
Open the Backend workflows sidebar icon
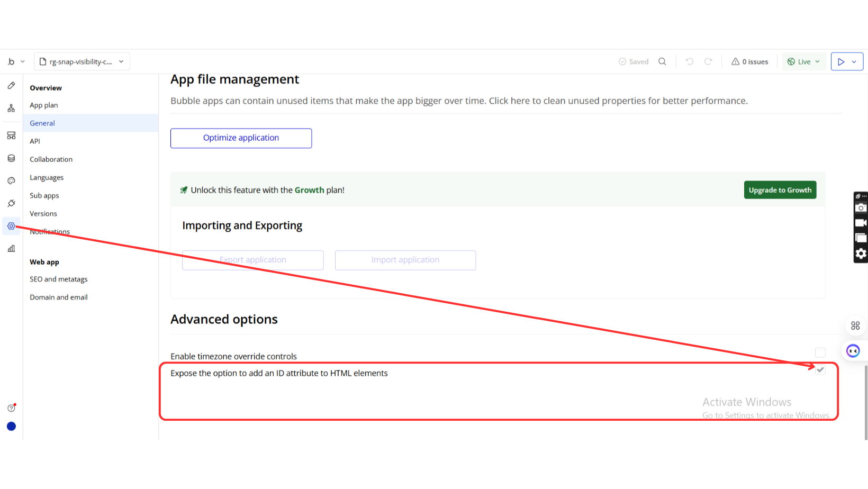coord(11,135)
